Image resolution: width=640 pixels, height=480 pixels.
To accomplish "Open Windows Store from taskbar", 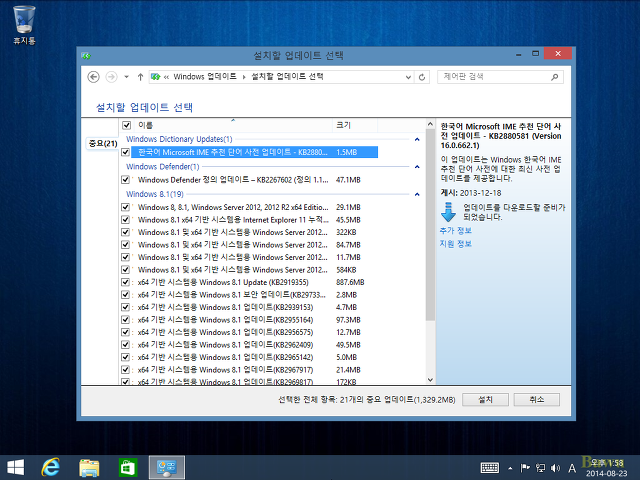I will tap(128, 467).
